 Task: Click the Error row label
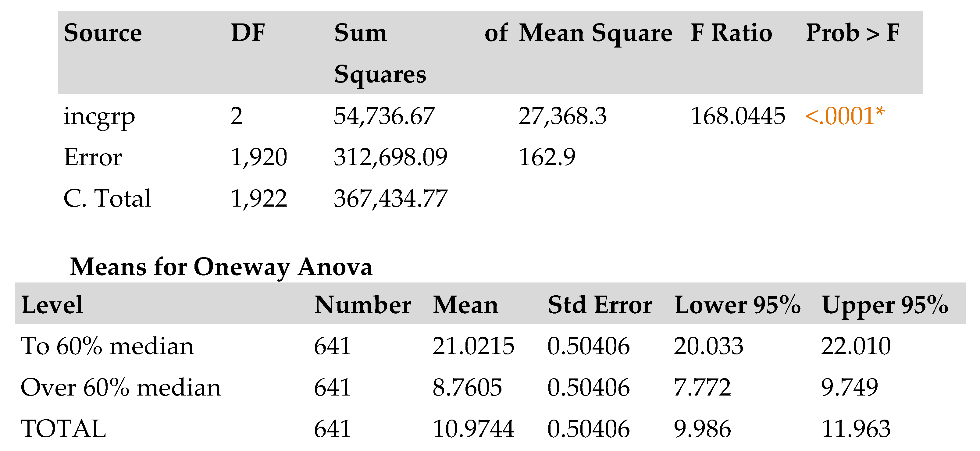pos(93,157)
